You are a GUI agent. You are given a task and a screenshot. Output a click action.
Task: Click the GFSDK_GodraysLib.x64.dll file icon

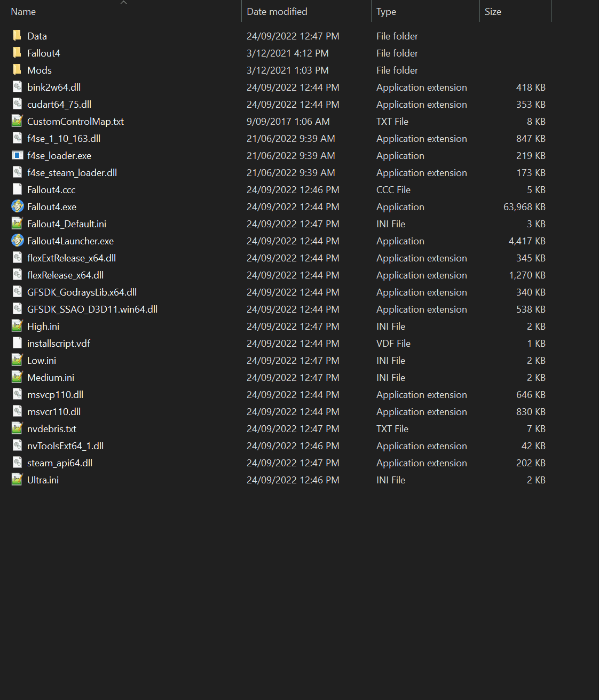point(17,292)
